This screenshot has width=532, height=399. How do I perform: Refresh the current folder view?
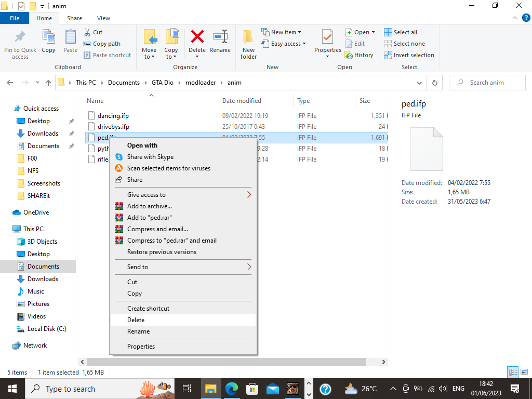(435, 83)
